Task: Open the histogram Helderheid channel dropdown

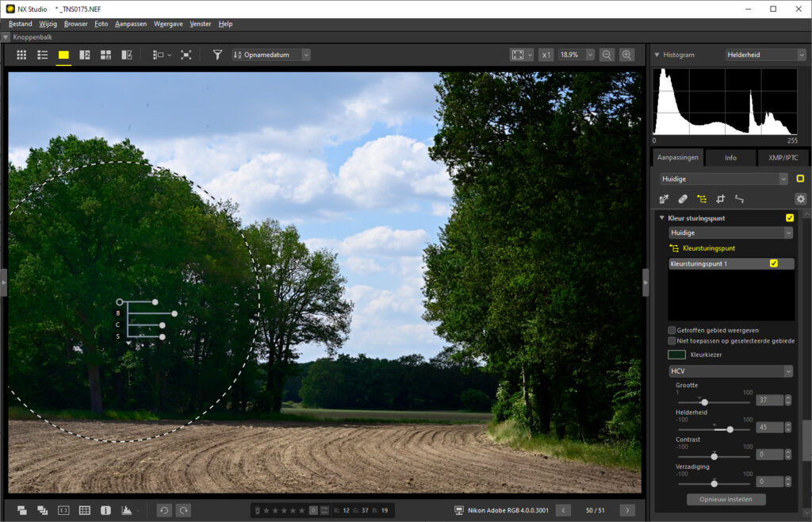Action: point(766,55)
